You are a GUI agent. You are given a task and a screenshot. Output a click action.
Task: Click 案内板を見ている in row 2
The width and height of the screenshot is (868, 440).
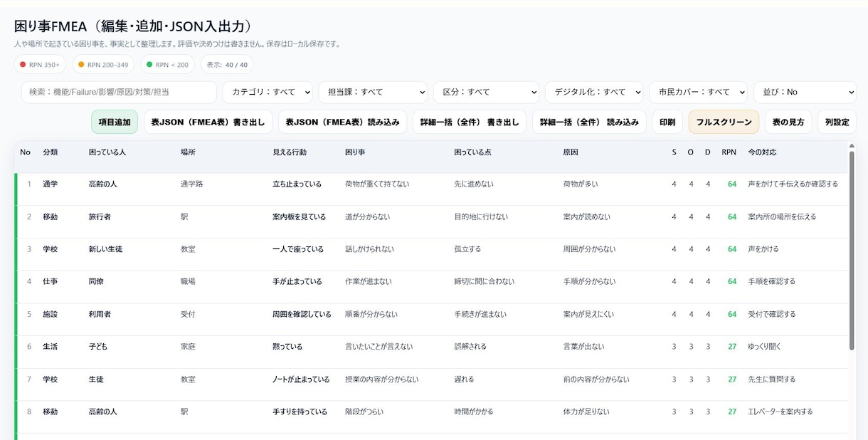300,216
